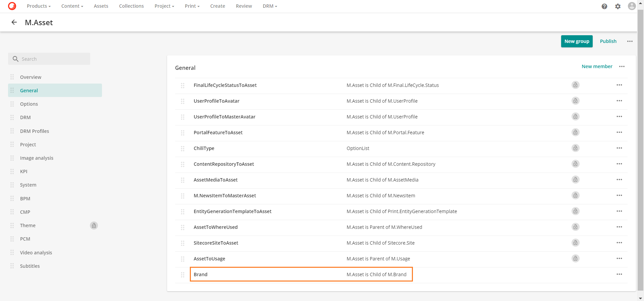Open General group more options menu

(x=622, y=66)
